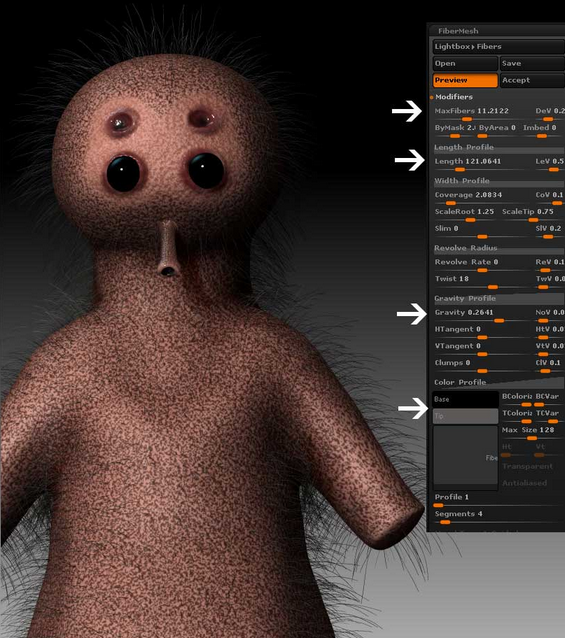Toggle the Transparent option
This screenshot has width=565, height=638.
pos(528,466)
